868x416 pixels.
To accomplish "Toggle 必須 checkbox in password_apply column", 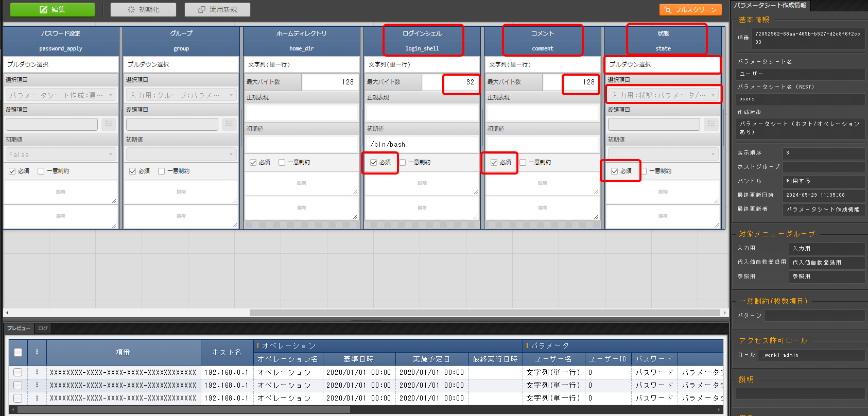I will pos(12,171).
